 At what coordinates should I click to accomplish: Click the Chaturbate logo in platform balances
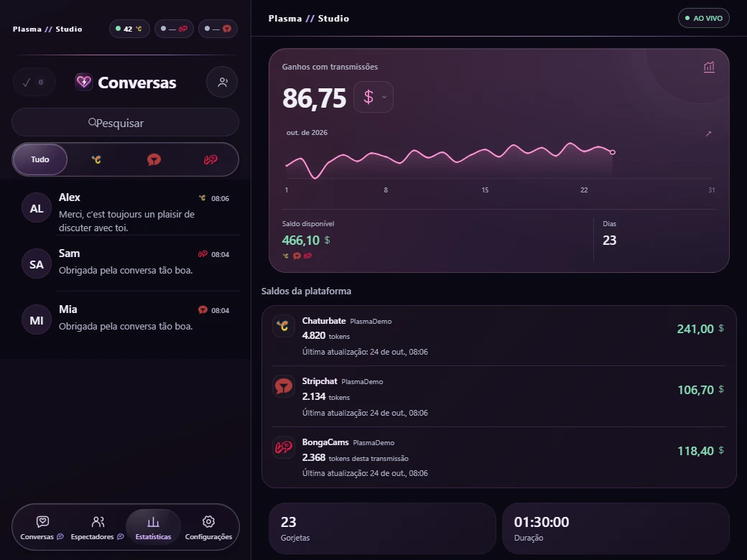[284, 326]
